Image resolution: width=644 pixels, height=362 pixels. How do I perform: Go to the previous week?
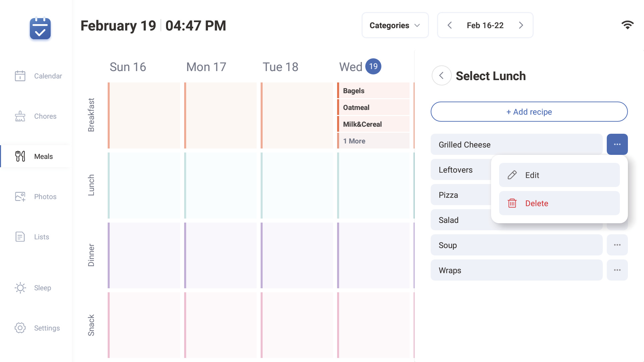pyautogui.click(x=450, y=25)
